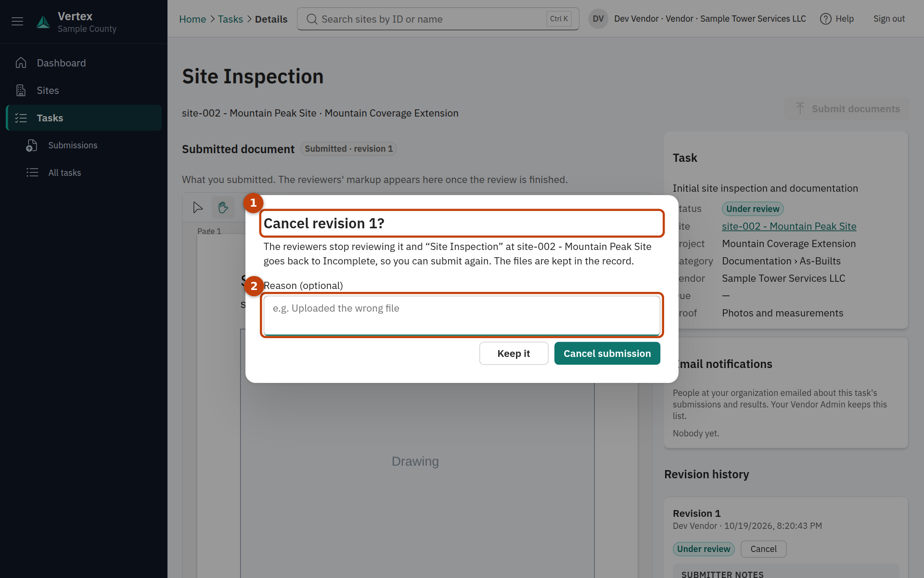The image size is (924, 578).
Task: Click the Sites building icon
Action: point(21,91)
